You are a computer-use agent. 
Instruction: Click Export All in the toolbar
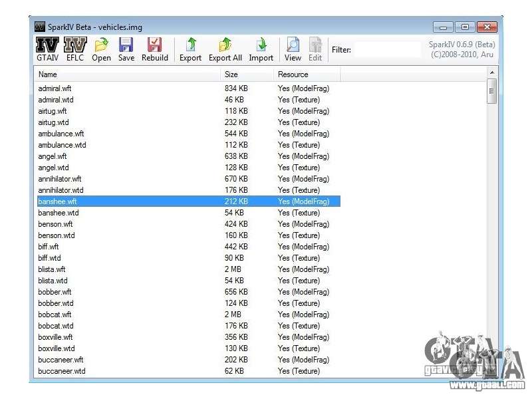pyautogui.click(x=225, y=49)
